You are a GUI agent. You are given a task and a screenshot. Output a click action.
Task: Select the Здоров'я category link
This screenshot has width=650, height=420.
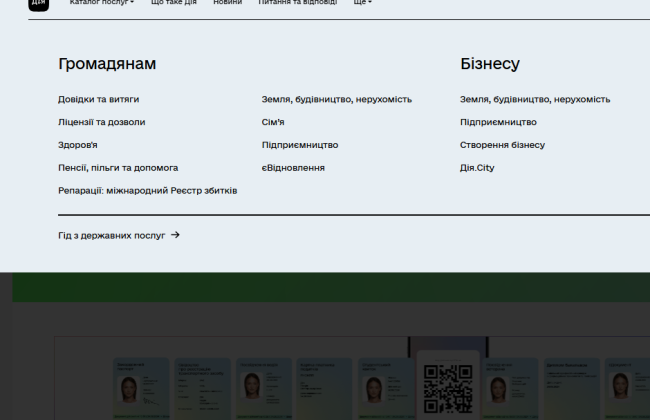tap(78, 145)
